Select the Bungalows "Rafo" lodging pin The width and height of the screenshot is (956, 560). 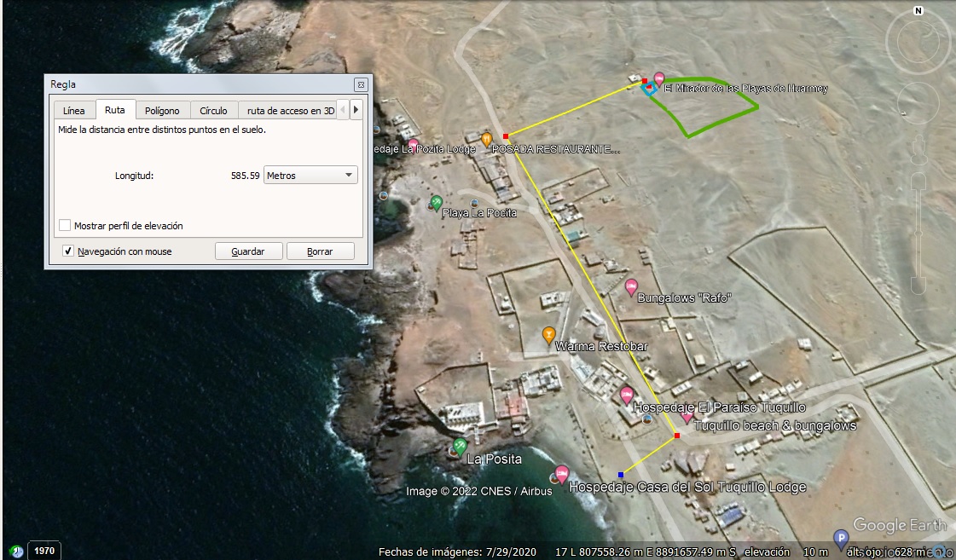click(632, 286)
